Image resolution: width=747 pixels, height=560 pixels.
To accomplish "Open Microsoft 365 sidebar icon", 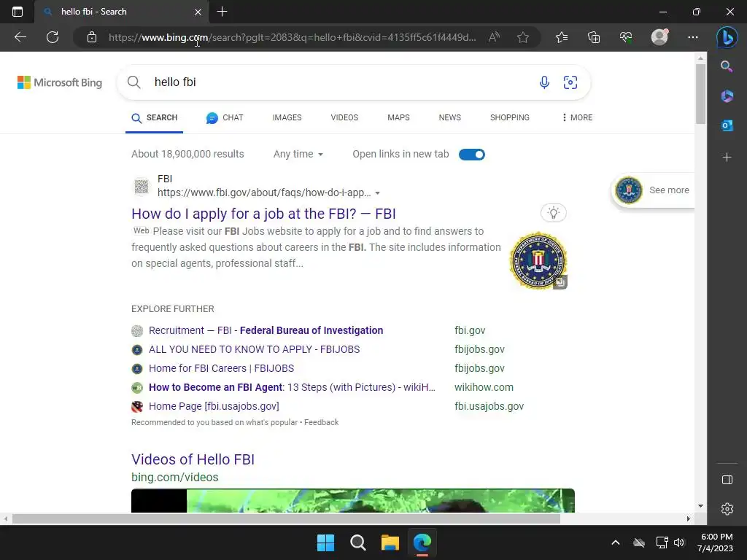I will [727, 96].
